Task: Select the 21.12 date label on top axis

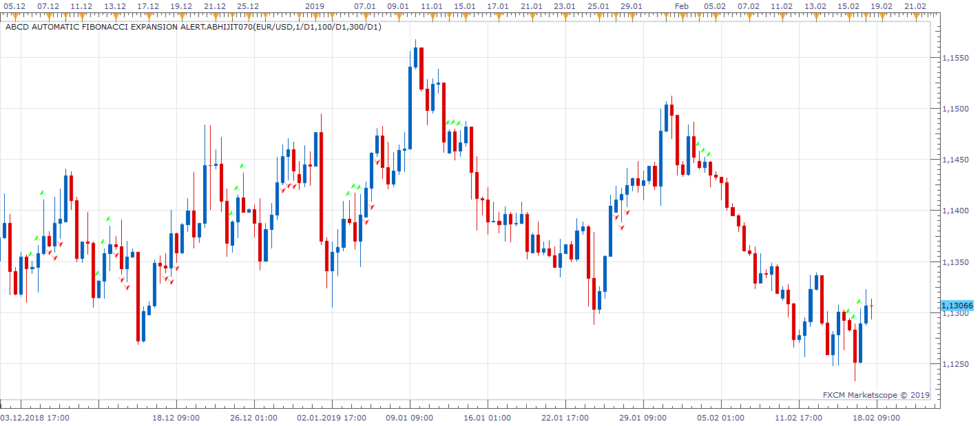Action: pyautogui.click(x=214, y=6)
